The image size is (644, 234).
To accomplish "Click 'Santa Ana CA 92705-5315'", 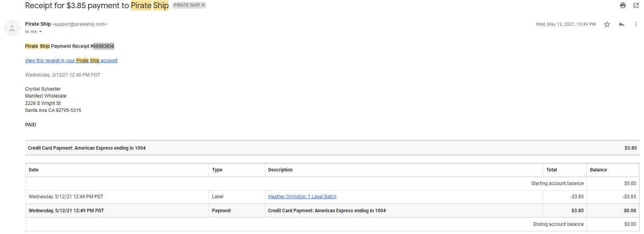I will [53, 110].
